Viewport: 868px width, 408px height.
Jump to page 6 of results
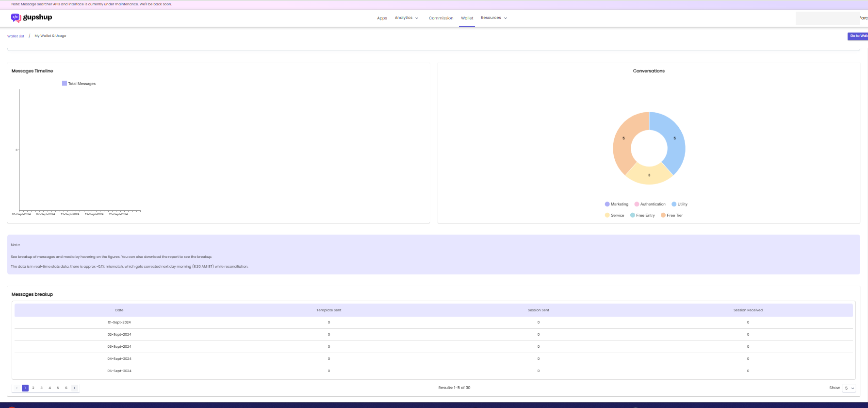tap(66, 388)
